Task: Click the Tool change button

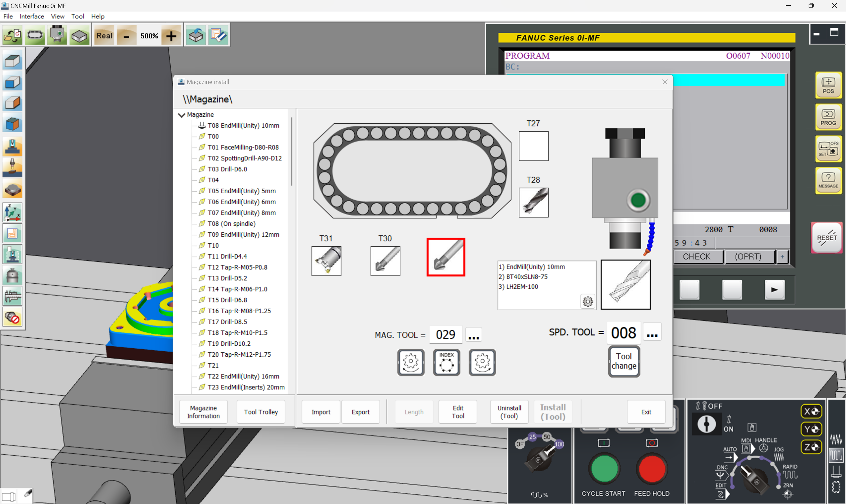Action: tap(624, 361)
